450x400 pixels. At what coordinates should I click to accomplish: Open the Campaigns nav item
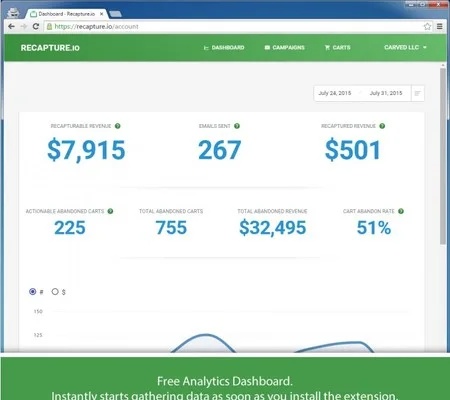(284, 48)
